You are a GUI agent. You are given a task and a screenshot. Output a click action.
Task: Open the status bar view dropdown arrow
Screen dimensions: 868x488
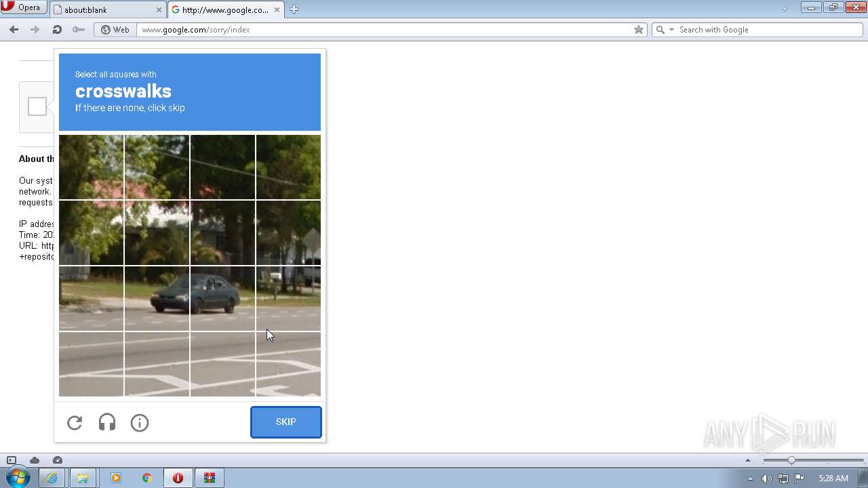(748, 460)
